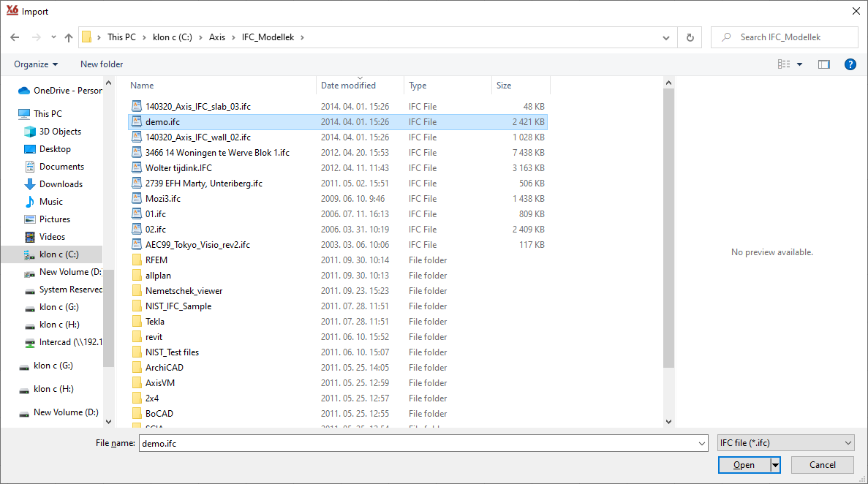
Task: Navigate back using the back arrow icon
Action: click(15, 37)
